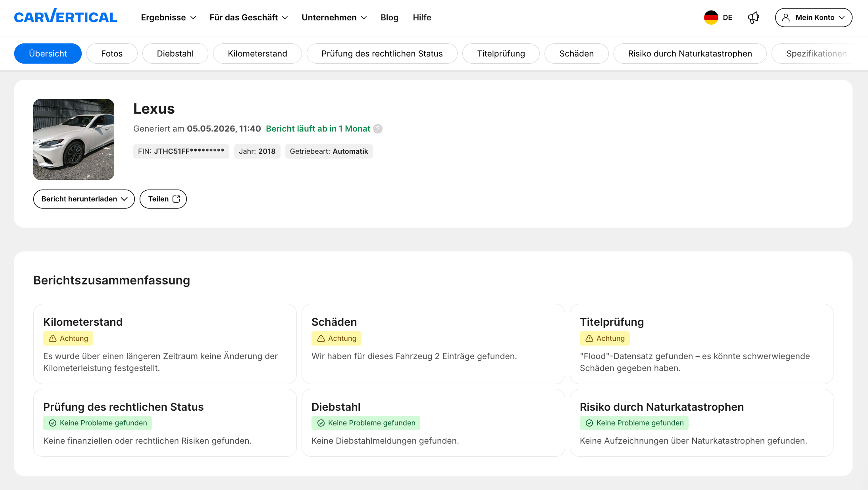
Task: Click Kilometerstand description about unchanged mileage
Action: point(160,362)
